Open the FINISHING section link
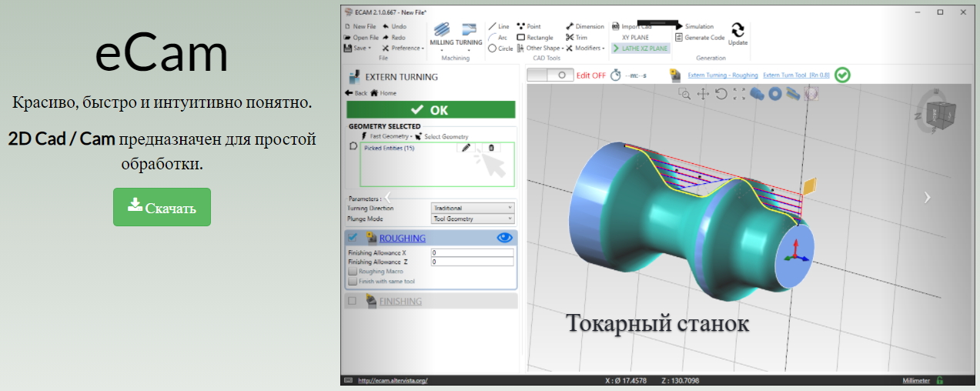This screenshot has height=391, width=980. [400, 302]
